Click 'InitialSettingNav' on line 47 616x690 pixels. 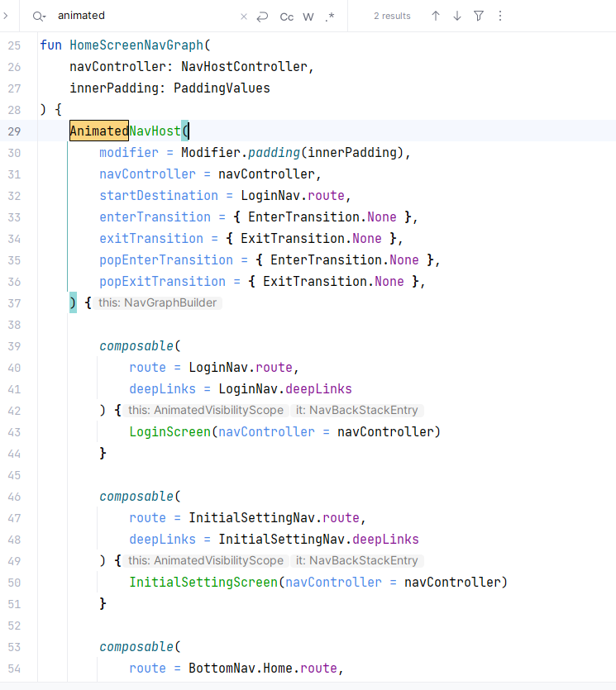(252, 518)
